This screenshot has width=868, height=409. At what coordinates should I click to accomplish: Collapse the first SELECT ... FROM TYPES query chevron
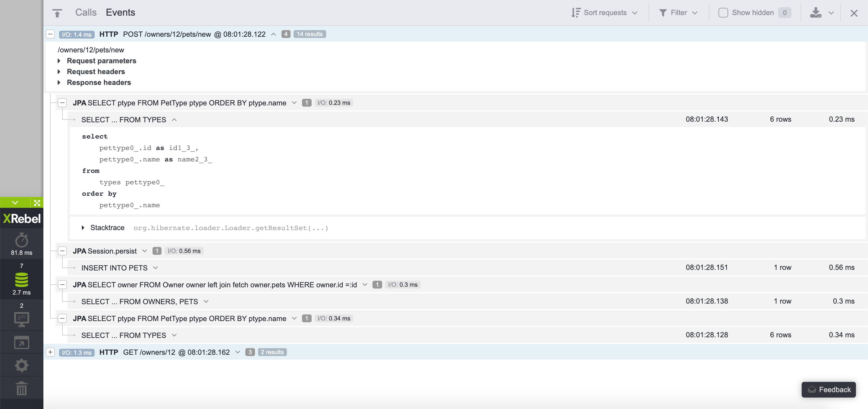point(174,120)
